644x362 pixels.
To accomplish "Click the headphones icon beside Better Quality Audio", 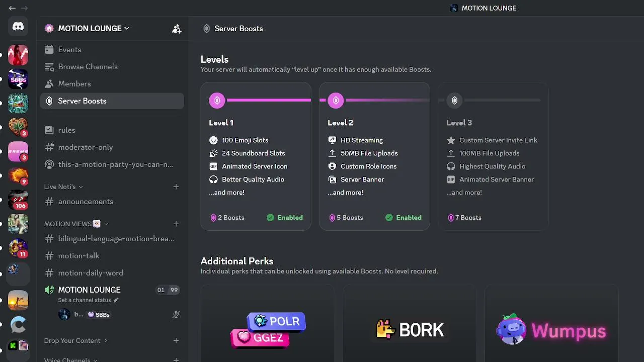I will coord(213,179).
